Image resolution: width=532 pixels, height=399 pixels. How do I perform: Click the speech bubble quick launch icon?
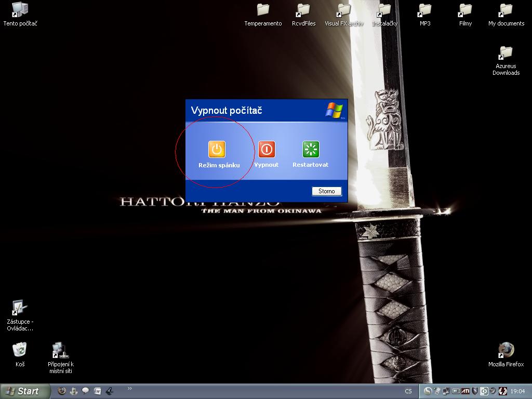[x=86, y=391]
